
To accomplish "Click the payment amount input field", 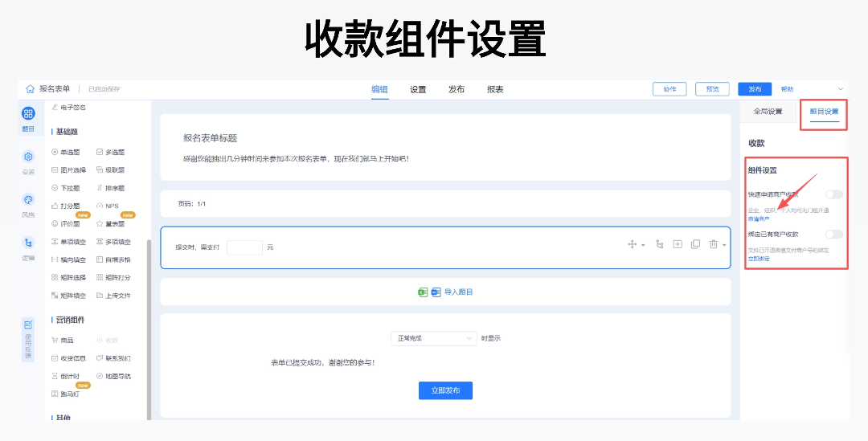I will coord(244,247).
